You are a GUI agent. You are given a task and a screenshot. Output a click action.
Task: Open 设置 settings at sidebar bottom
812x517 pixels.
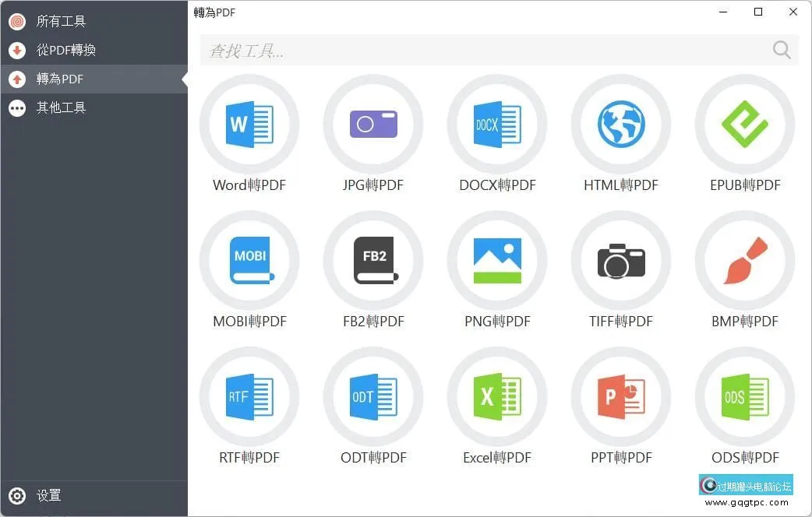[x=94, y=495]
